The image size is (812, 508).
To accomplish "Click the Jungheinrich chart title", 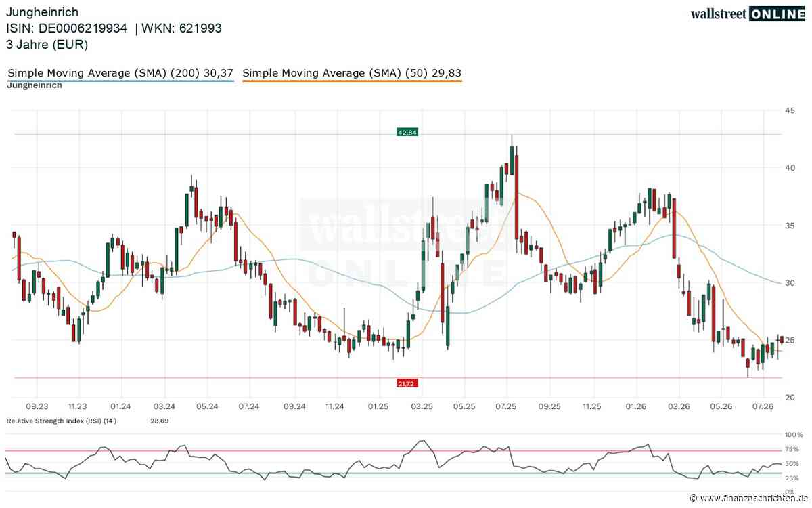I will click(42, 12).
